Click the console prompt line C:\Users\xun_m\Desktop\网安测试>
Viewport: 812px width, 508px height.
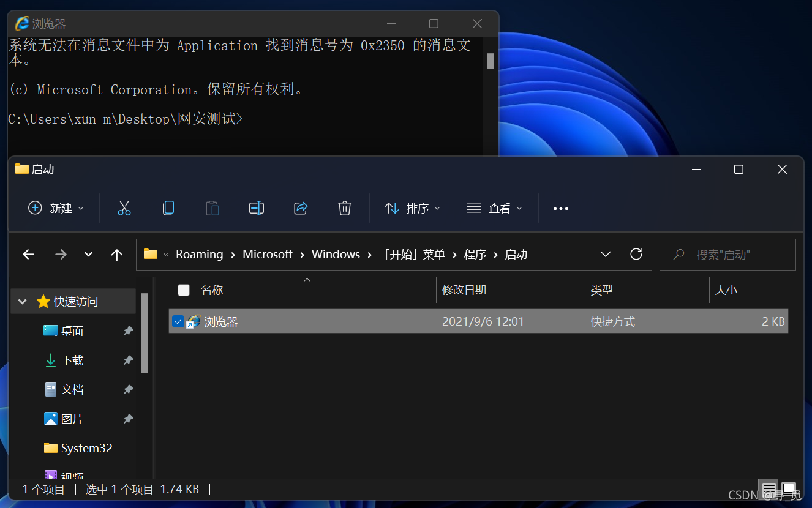126,119
